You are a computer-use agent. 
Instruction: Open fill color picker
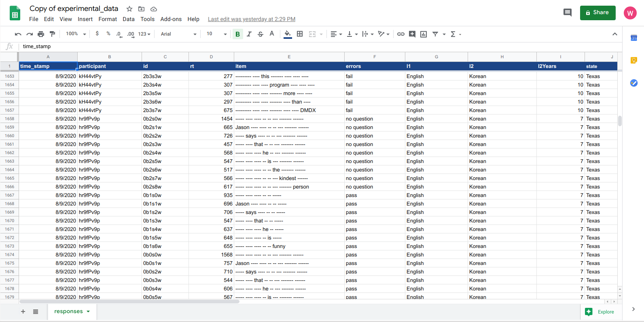[288, 34]
